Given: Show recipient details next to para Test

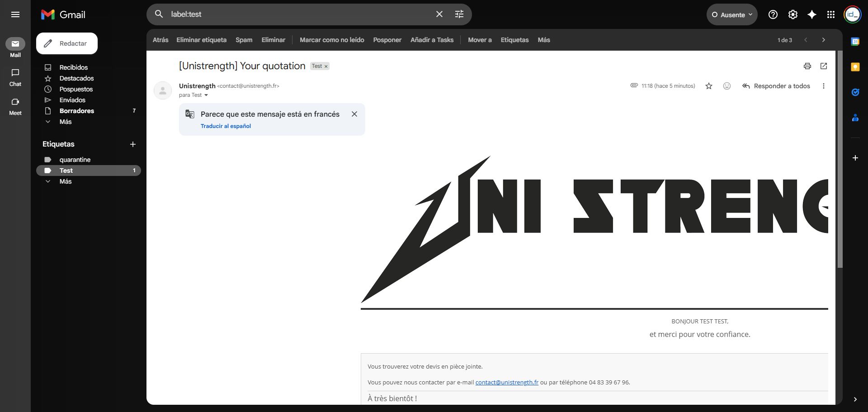Looking at the screenshot, I should 206,95.
